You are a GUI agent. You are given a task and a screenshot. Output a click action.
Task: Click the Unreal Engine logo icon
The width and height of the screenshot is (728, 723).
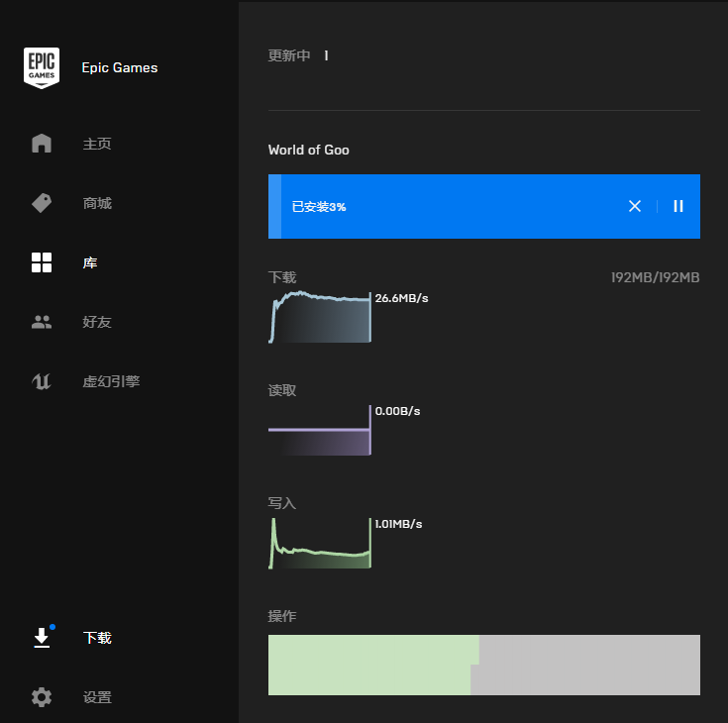(42, 381)
